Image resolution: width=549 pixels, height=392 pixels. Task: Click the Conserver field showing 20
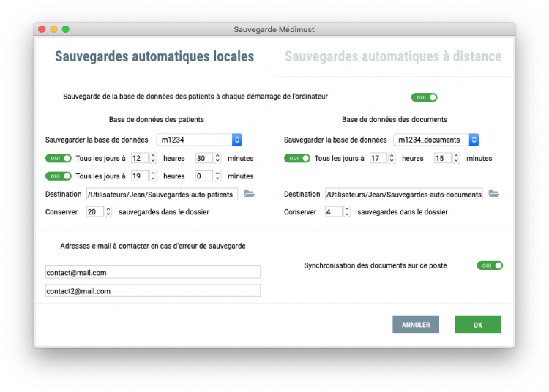point(95,211)
